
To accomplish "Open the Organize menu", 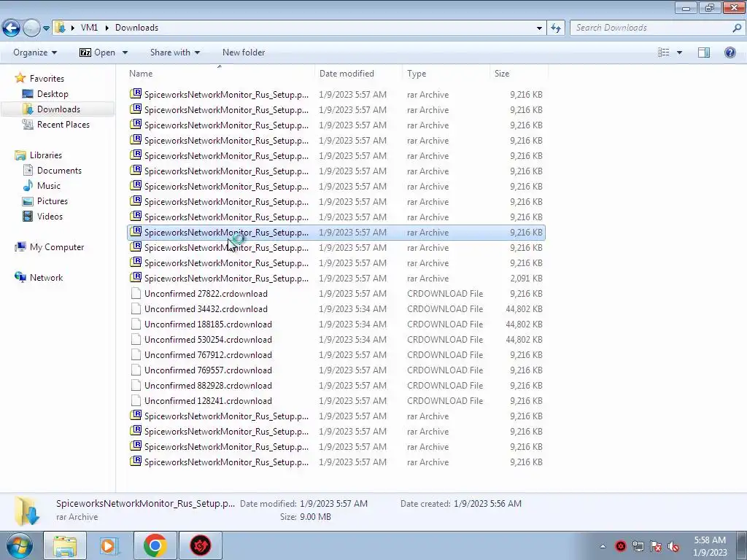I will coord(35,52).
